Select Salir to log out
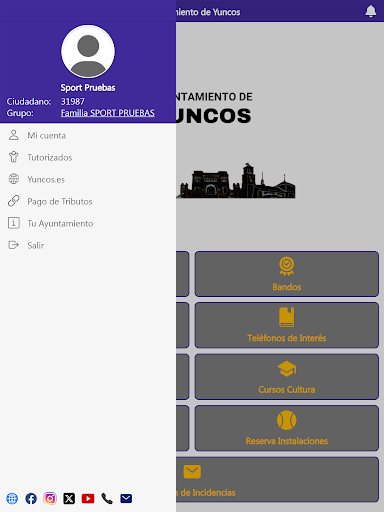Viewport: 384px width, 512px height. [88, 245]
